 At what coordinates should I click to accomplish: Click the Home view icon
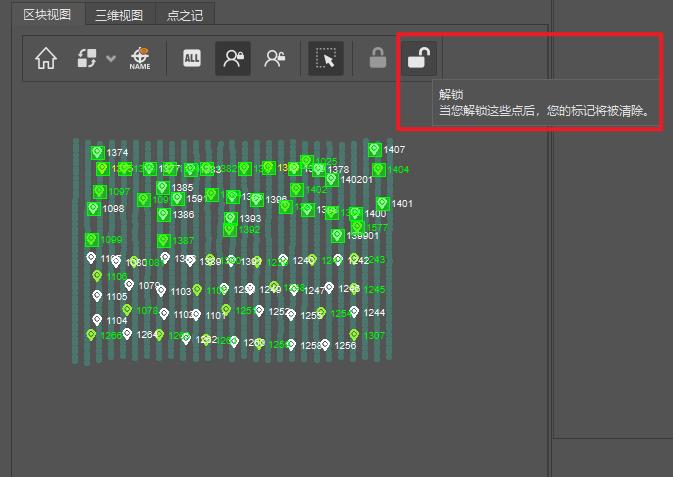click(46, 58)
